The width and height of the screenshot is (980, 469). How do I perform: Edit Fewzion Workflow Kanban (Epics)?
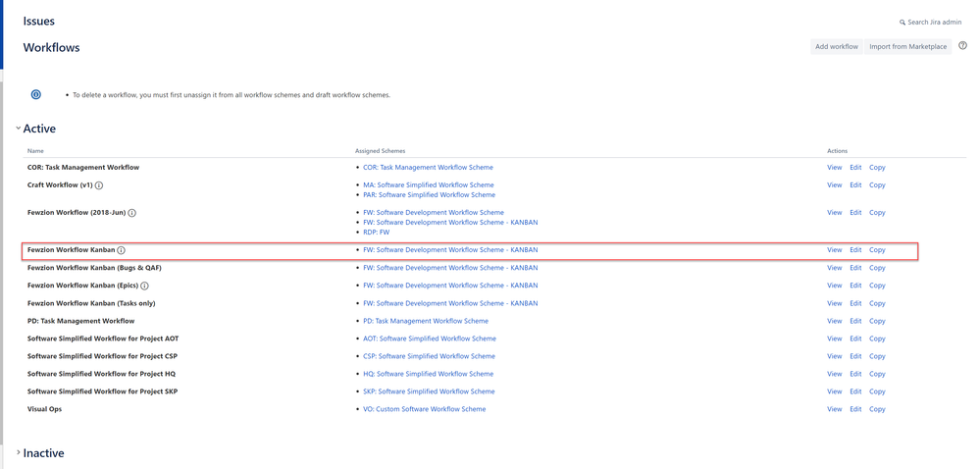855,286
